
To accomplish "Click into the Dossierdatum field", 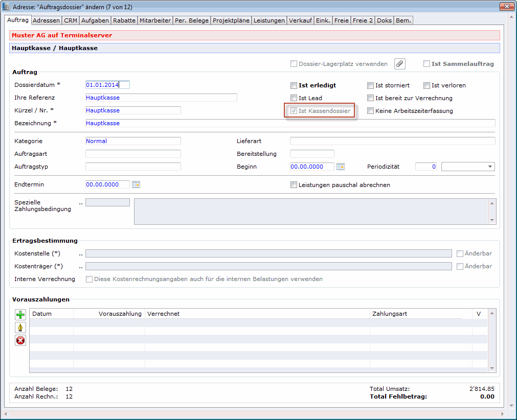I will point(107,85).
